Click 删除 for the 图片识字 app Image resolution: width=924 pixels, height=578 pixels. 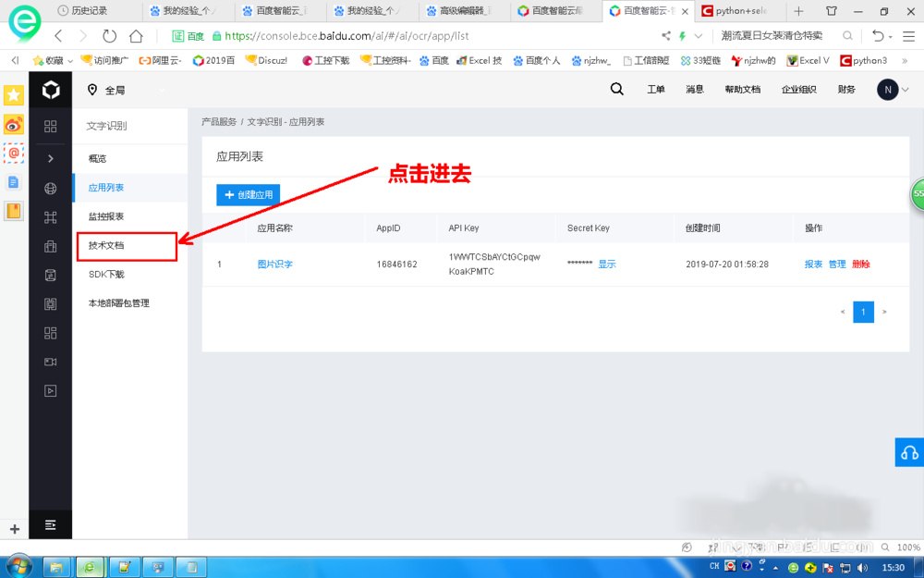pos(861,264)
